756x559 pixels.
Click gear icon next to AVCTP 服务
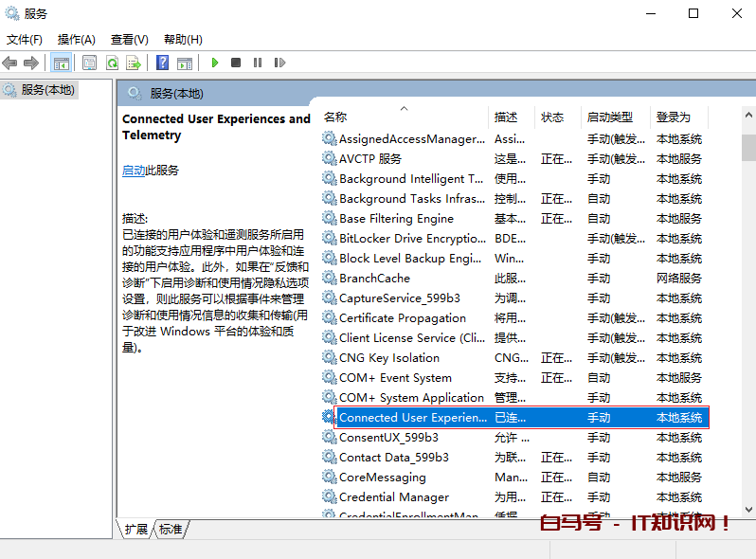coord(330,158)
